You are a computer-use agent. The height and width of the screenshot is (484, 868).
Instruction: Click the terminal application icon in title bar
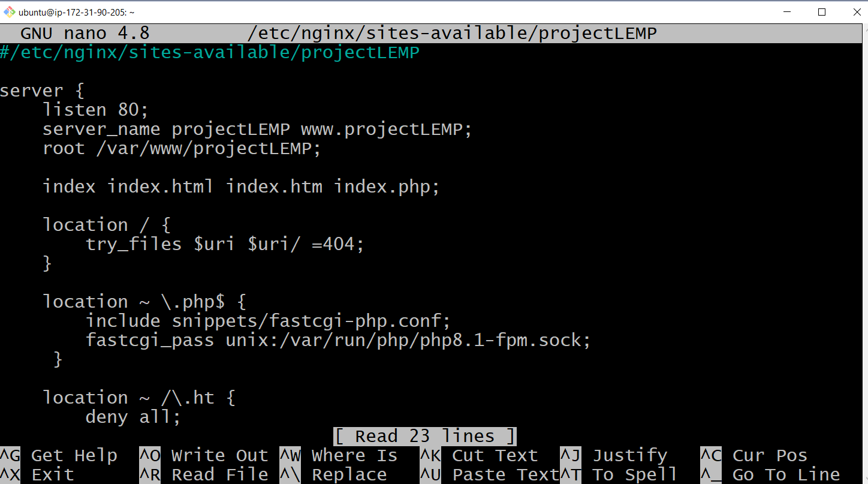pos(10,11)
